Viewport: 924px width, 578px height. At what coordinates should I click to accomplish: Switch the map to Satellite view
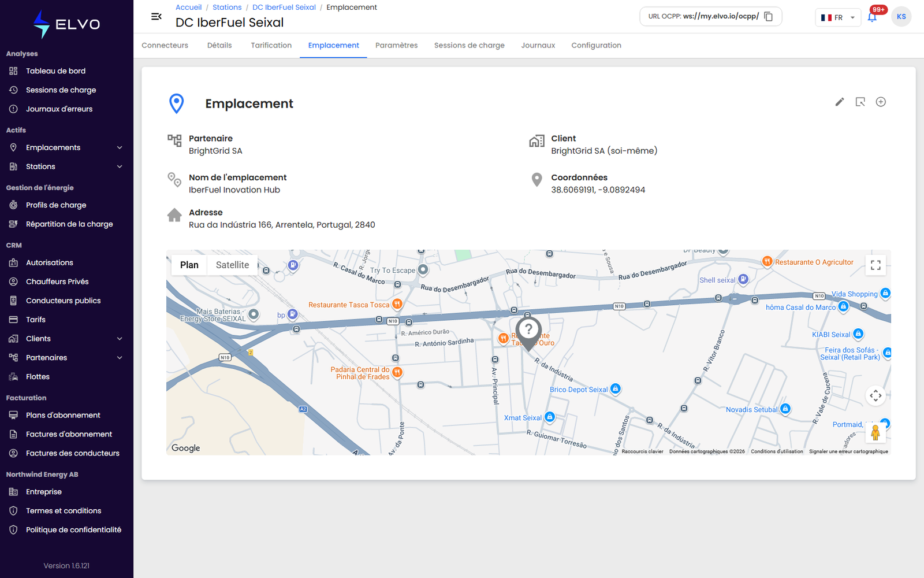[x=233, y=265]
